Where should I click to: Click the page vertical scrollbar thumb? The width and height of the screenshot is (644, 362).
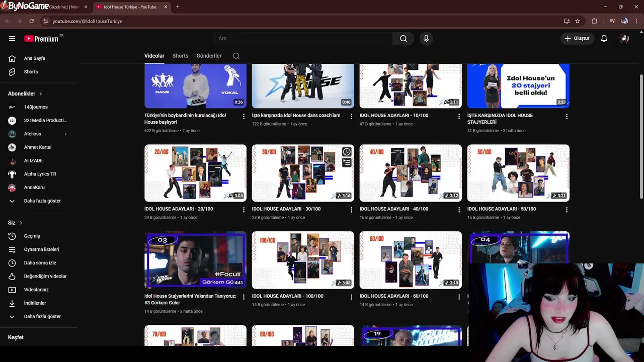coord(641,136)
